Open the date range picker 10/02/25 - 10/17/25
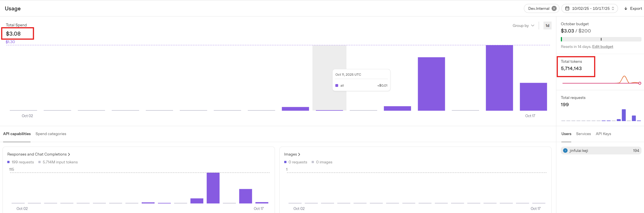 tap(590, 8)
